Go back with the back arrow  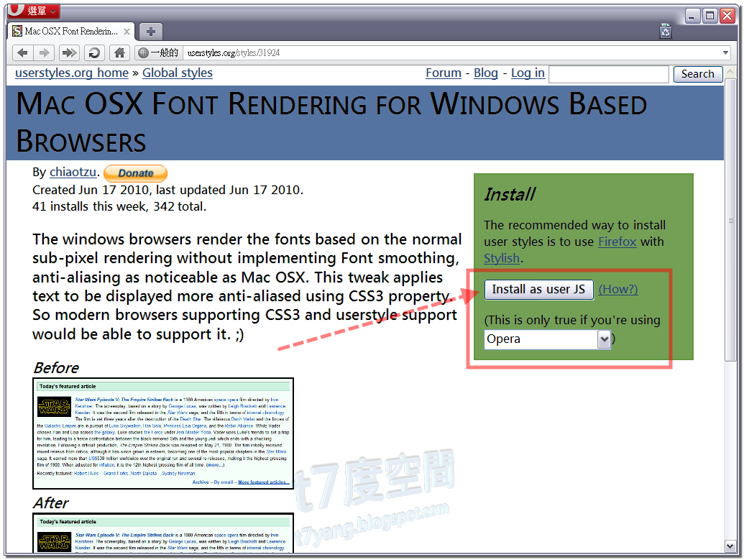[x=22, y=52]
